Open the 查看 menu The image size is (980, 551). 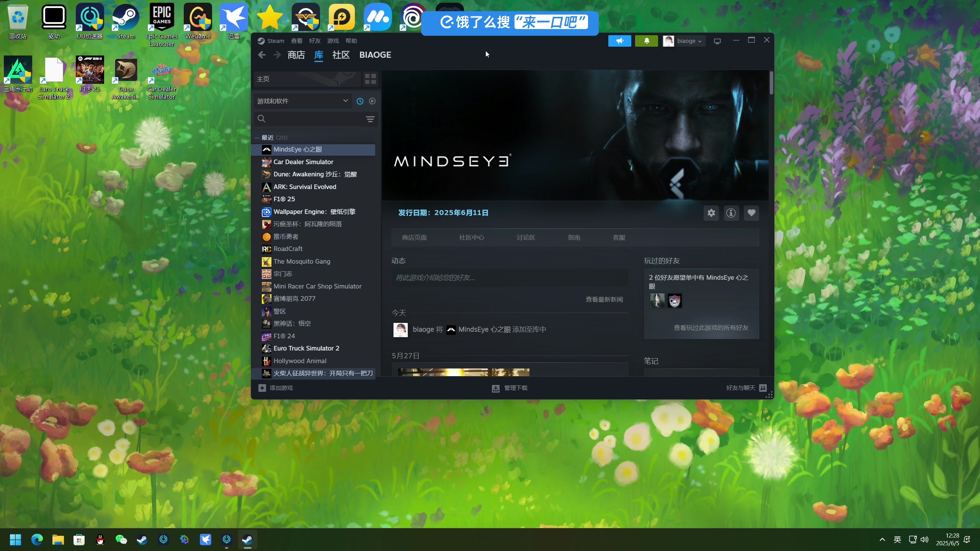[297, 41]
